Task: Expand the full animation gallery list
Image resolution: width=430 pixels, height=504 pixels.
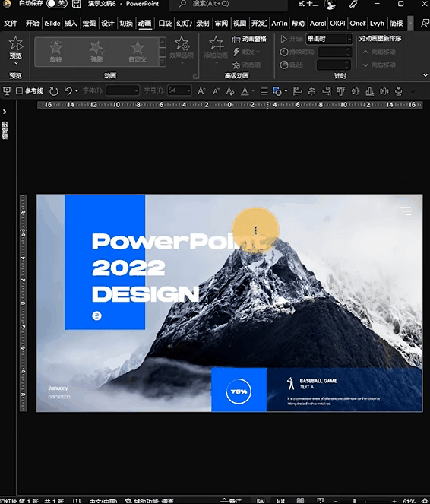Action: (x=163, y=62)
